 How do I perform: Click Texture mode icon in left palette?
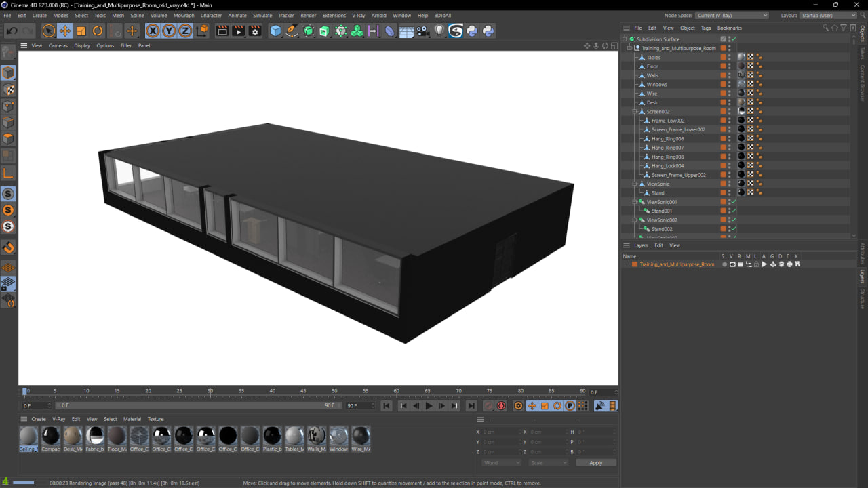[x=8, y=89]
